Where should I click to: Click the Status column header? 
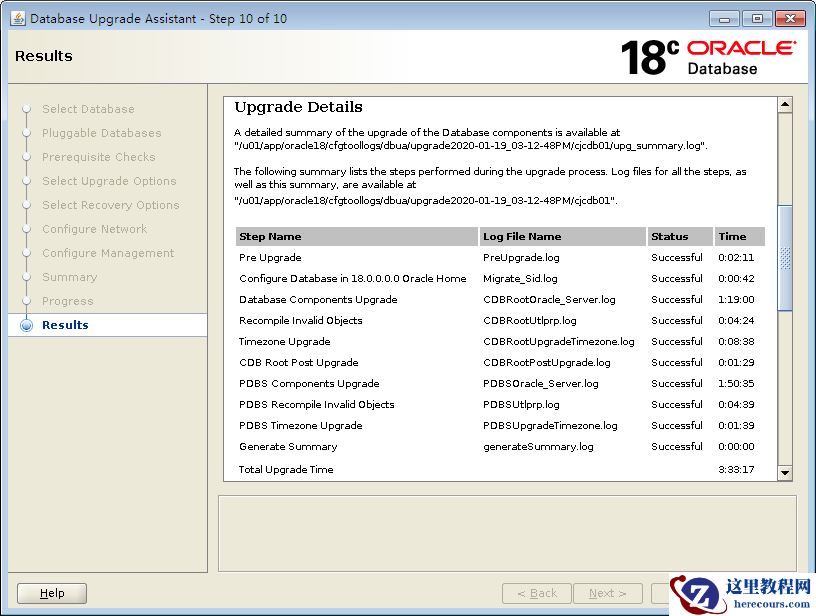coord(680,237)
